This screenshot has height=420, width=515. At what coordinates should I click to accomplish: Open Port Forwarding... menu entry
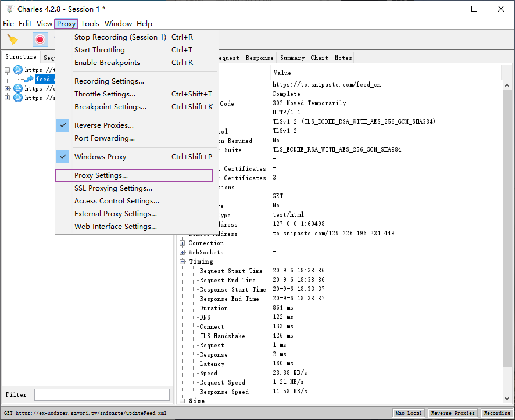coord(136,138)
